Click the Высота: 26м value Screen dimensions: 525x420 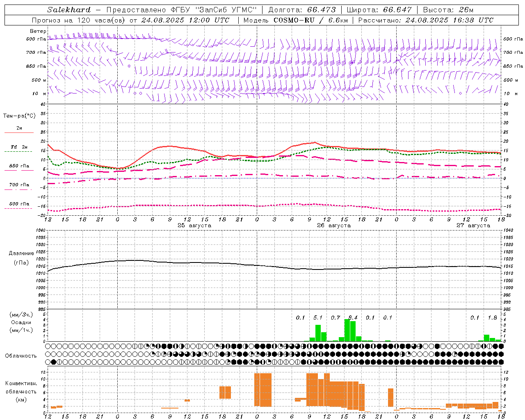[448, 10]
